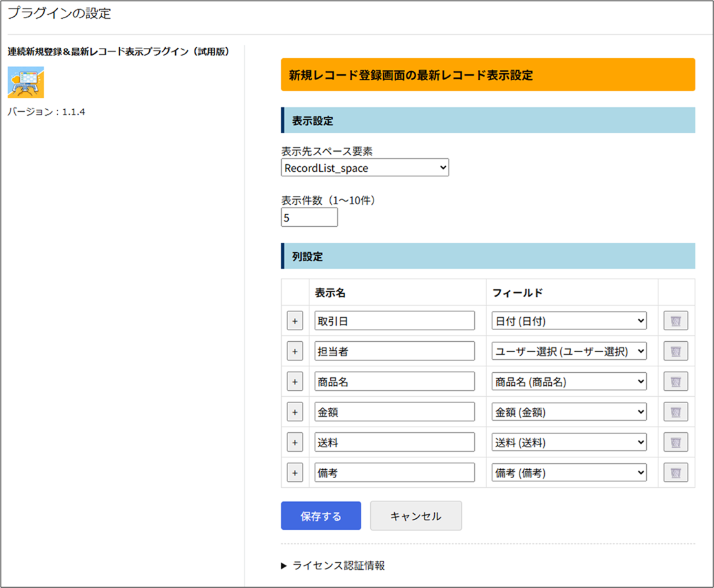Add a row after 商品名 with plus
The width and height of the screenshot is (714, 588).
295,381
